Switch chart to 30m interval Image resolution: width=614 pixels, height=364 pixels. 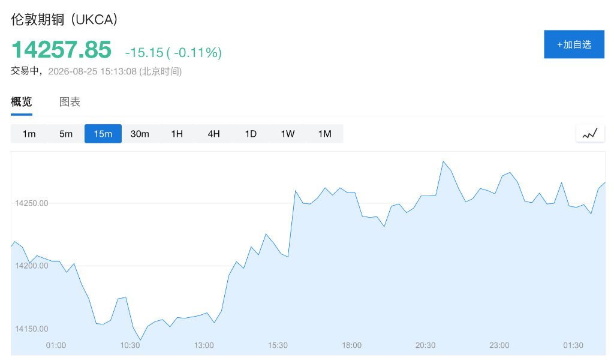(x=140, y=134)
